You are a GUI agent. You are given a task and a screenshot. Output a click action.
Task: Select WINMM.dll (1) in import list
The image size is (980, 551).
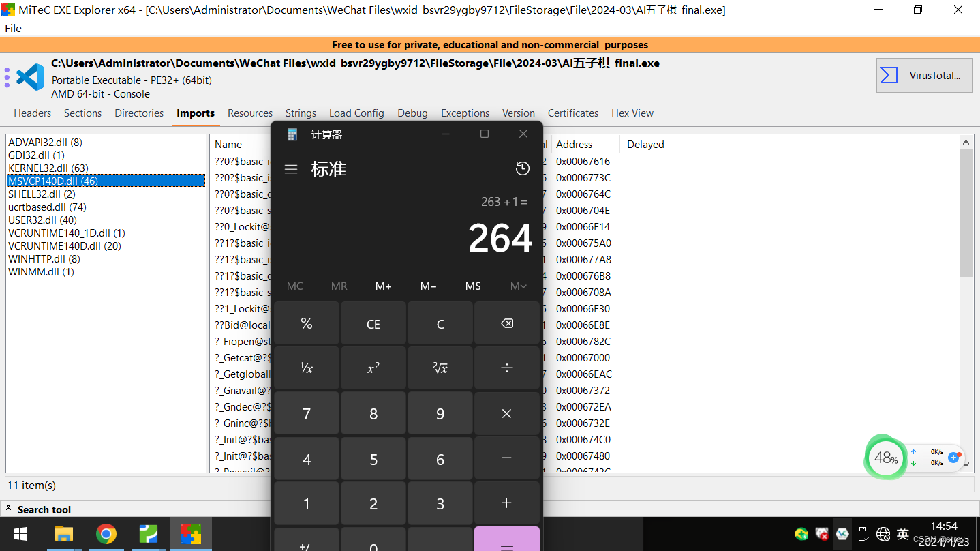tap(41, 272)
